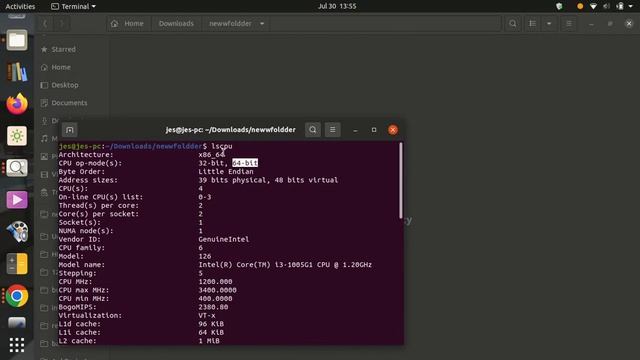Click the Terminal scrollbar

click(401, 180)
